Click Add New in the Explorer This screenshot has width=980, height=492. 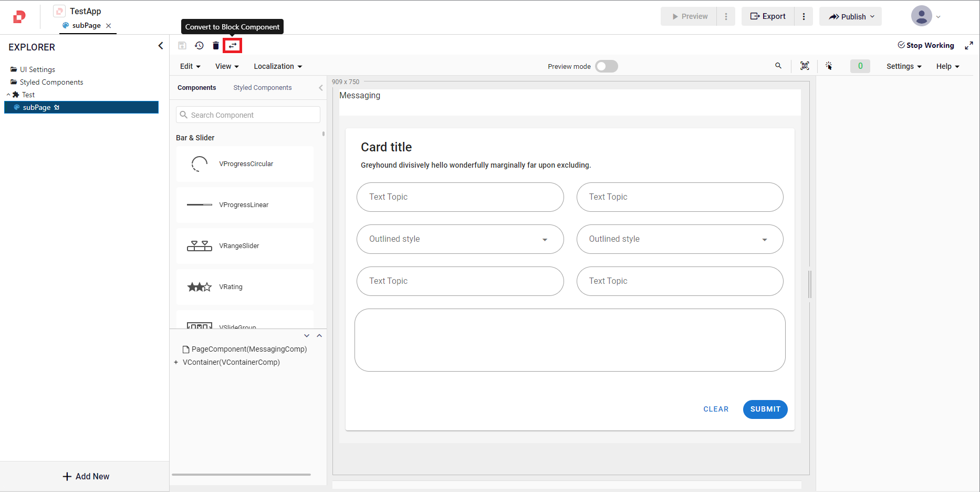coord(86,476)
